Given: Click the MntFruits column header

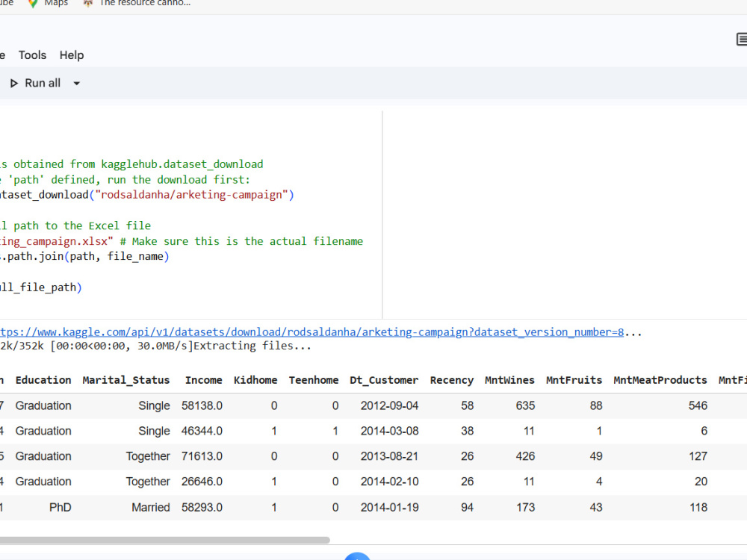Looking at the screenshot, I should [x=574, y=380].
